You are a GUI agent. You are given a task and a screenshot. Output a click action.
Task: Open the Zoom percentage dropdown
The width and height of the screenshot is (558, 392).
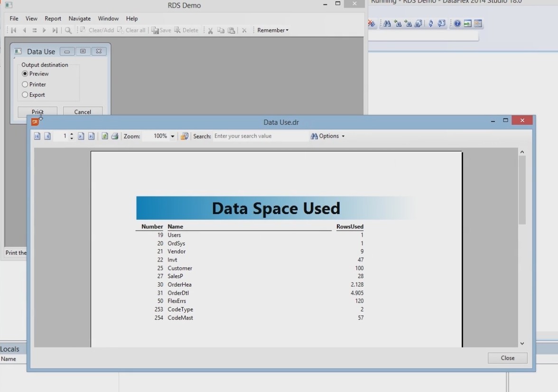pyautogui.click(x=172, y=136)
